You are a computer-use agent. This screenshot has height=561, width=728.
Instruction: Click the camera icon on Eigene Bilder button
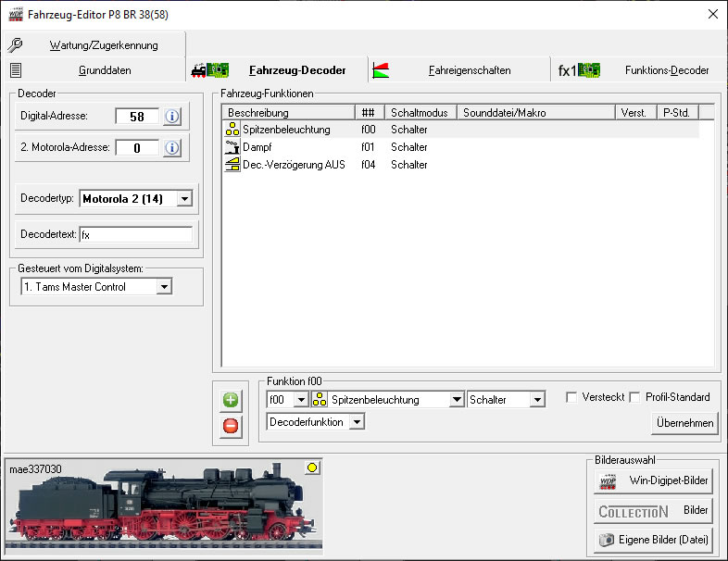tap(607, 540)
